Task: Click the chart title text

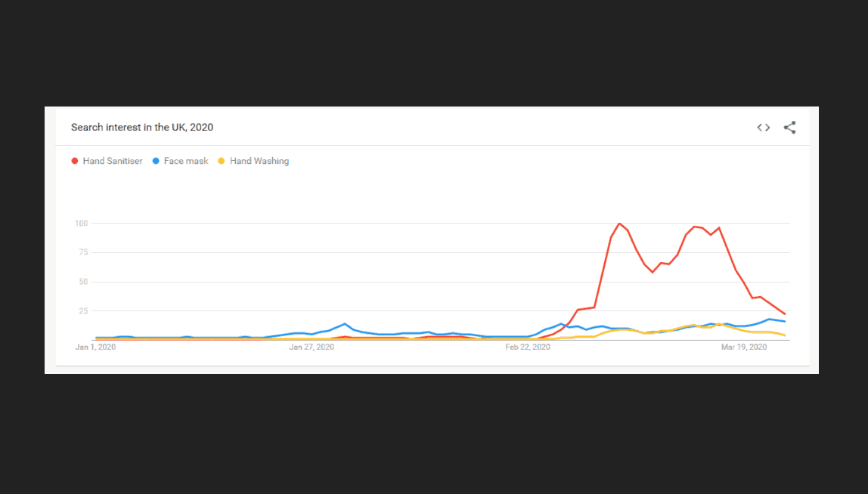Action: click(142, 127)
